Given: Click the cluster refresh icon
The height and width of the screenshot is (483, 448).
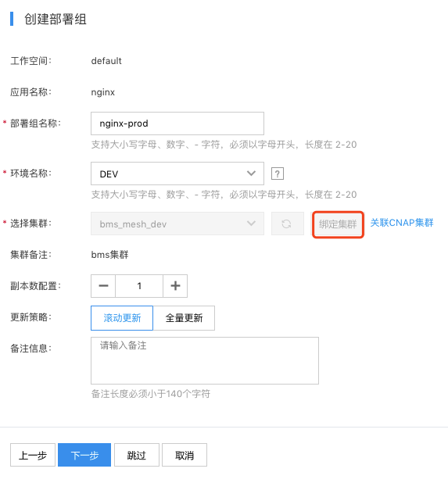Looking at the screenshot, I should point(287,224).
